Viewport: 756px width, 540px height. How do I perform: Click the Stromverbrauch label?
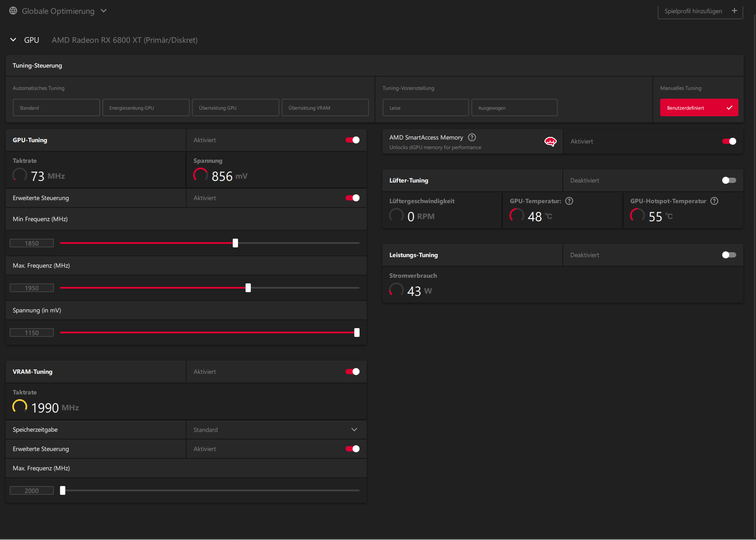pyautogui.click(x=413, y=275)
